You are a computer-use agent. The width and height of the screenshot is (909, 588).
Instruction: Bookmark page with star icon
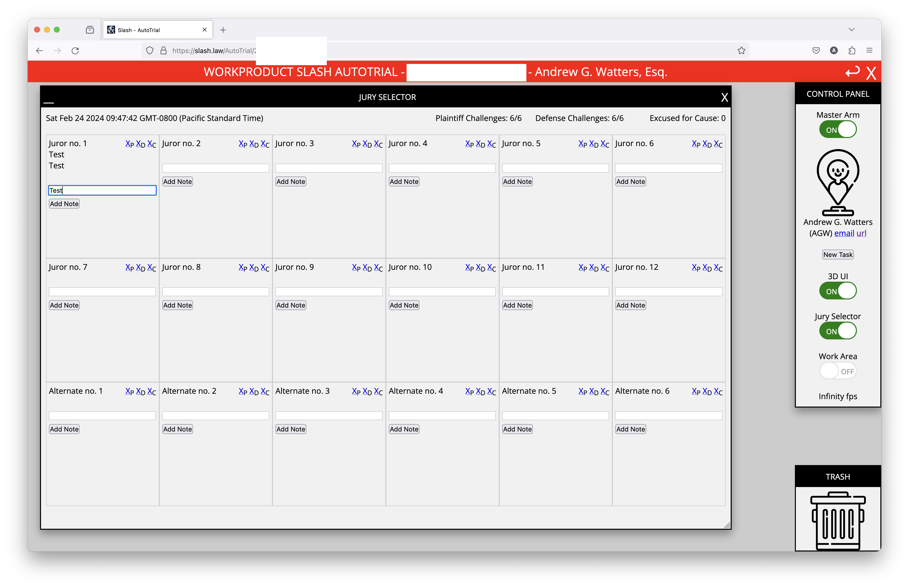[741, 50]
